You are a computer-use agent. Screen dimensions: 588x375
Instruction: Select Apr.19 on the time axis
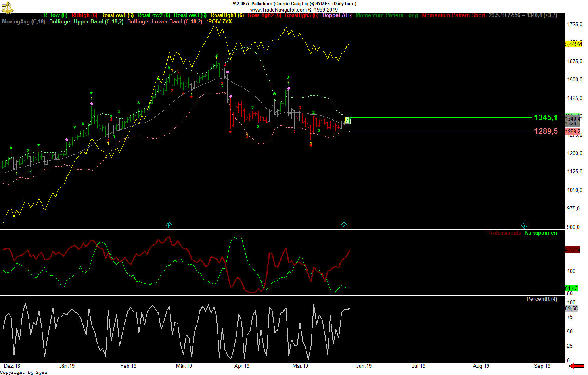pos(242,366)
